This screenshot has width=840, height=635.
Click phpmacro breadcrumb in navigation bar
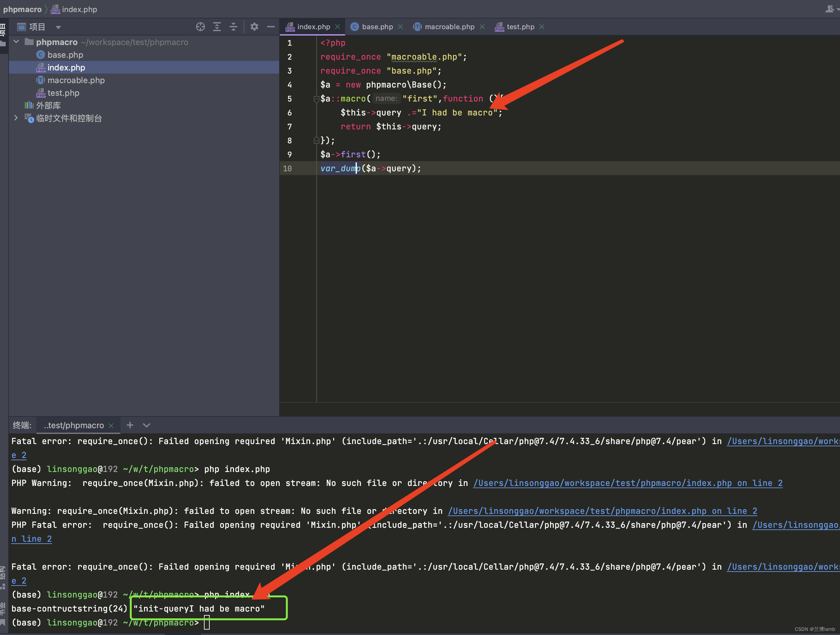point(23,10)
